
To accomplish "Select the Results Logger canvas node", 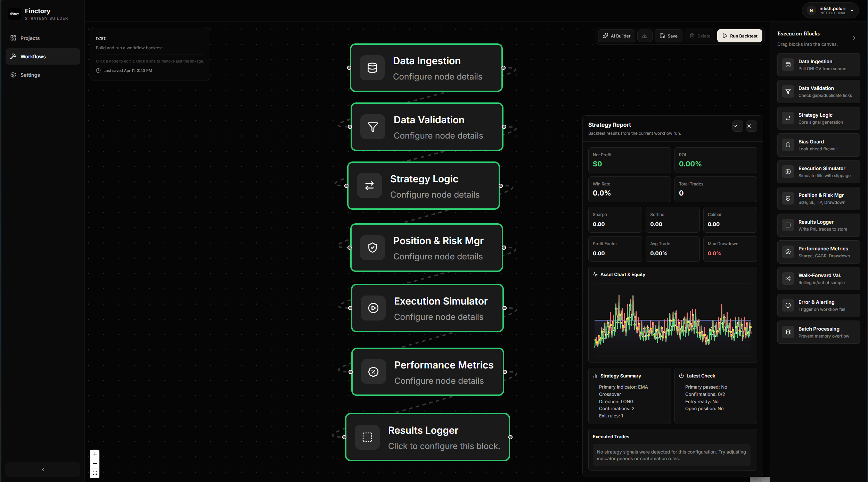I will (427, 437).
